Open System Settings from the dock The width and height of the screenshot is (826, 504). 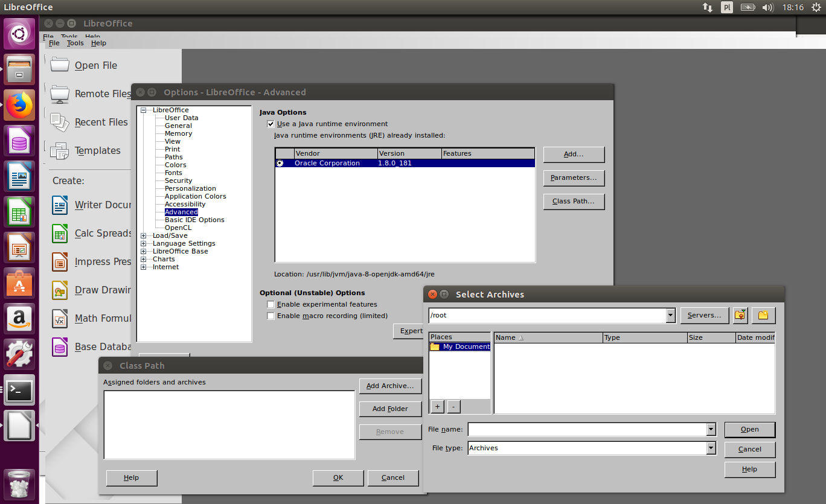pyautogui.click(x=19, y=355)
